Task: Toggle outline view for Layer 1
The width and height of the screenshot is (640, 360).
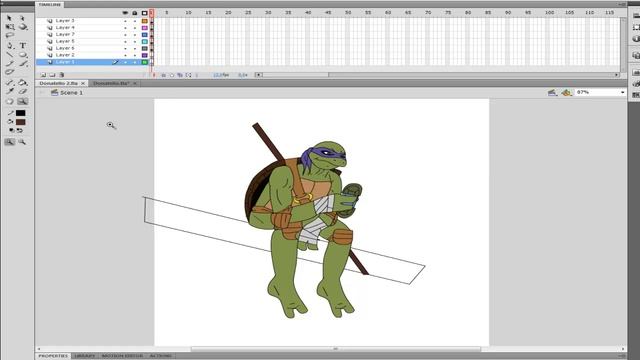Action: tap(144, 62)
